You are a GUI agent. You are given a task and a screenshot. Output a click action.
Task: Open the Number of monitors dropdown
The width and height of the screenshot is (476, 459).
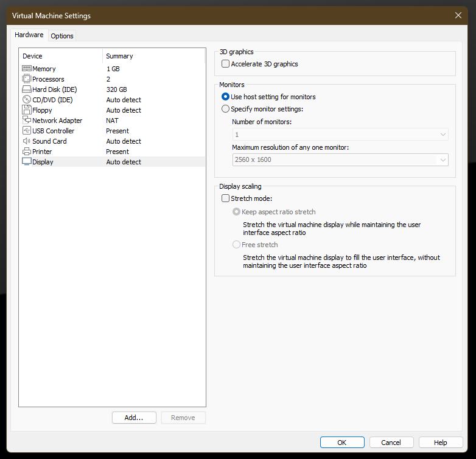click(340, 135)
